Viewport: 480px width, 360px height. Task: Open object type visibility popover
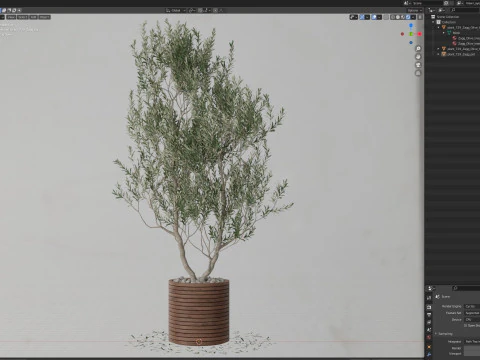354,17
